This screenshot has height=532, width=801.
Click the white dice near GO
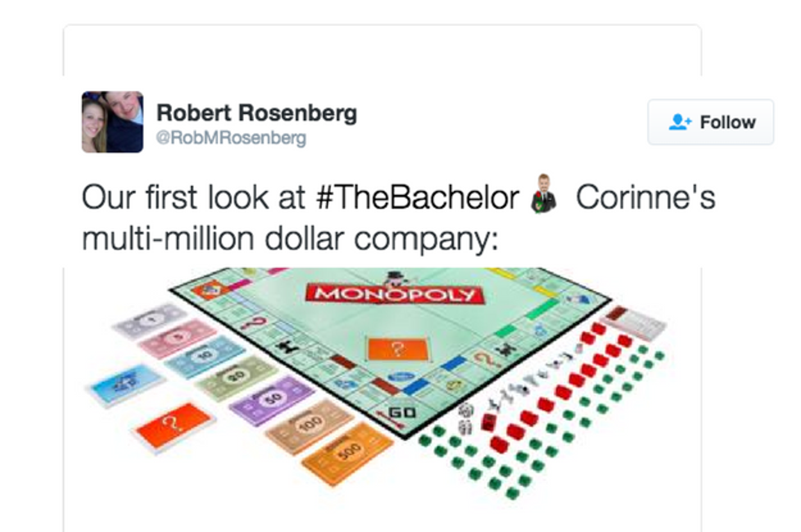coord(466,417)
